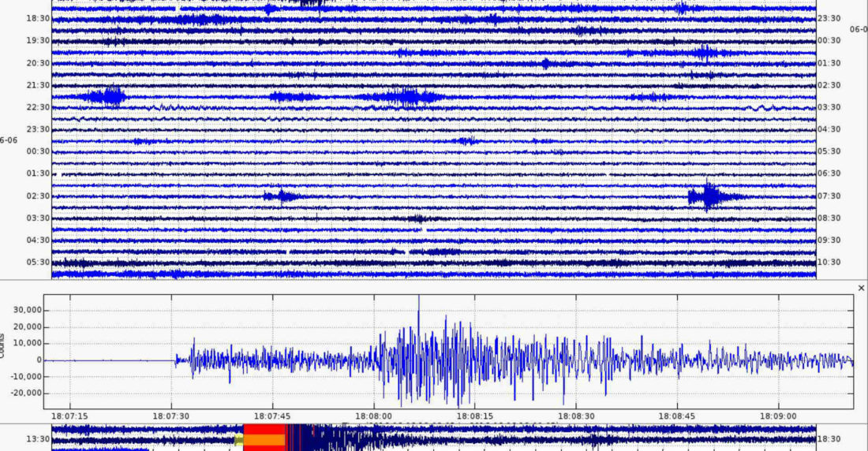Click the 06-06 date label on left edge
The image size is (868, 451).
(9, 140)
